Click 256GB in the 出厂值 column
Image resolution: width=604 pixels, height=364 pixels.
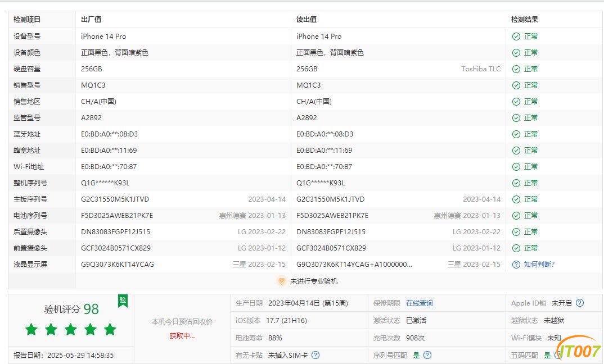click(92, 69)
